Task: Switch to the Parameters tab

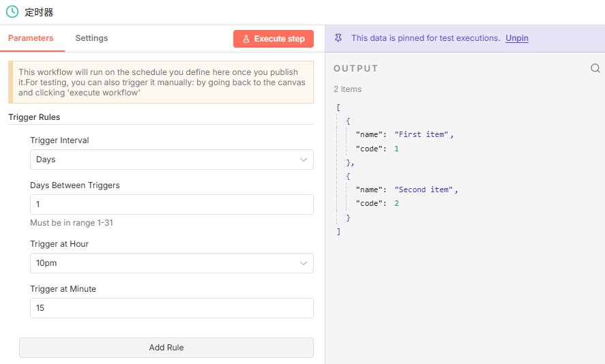Action: pyautogui.click(x=31, y=38)
